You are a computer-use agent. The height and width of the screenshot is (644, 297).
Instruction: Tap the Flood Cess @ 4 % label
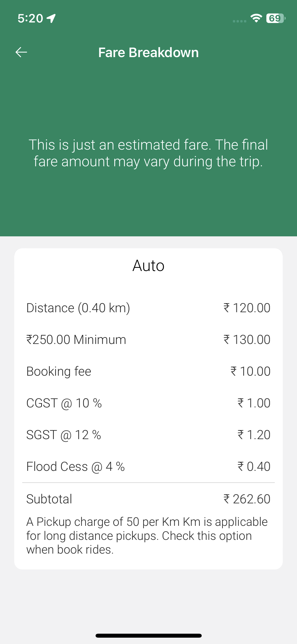click(76, 467)
